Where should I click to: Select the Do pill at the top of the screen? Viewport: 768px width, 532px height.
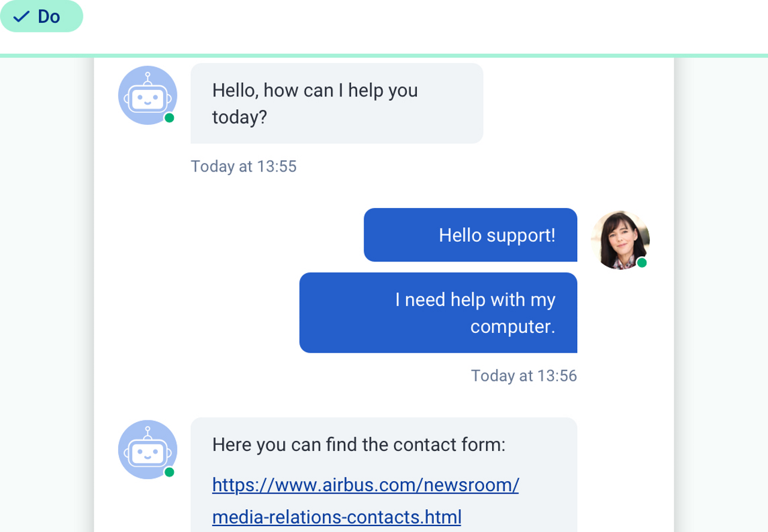point(41,16)
